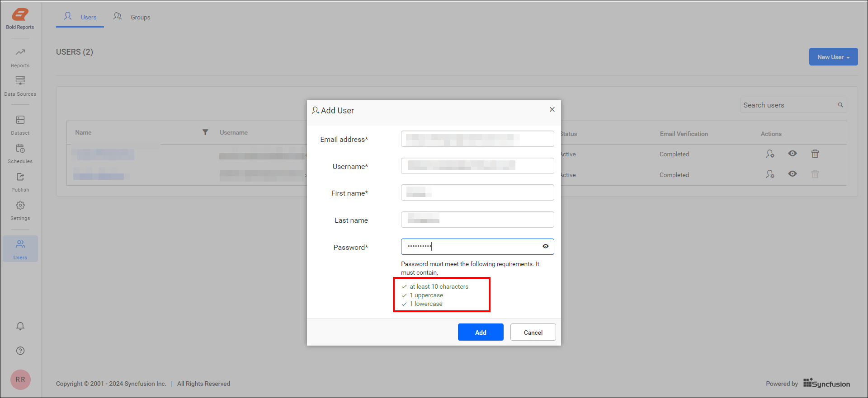Switch to the Users tab

point(80,17)
